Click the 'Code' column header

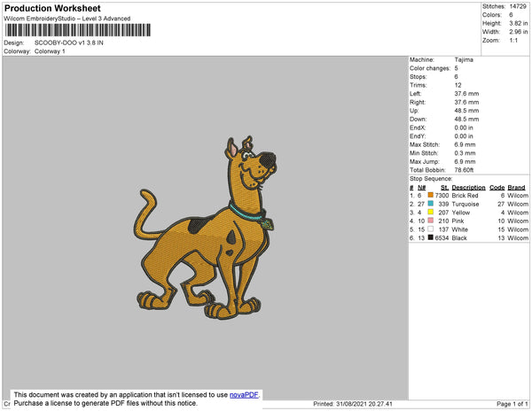click(x=497, y=188)
